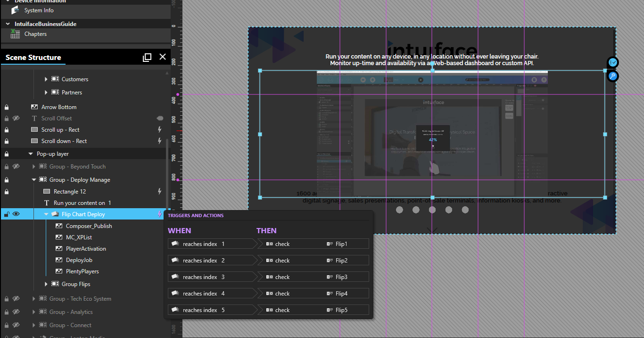Click the group icon of Customers

(55, 79)
